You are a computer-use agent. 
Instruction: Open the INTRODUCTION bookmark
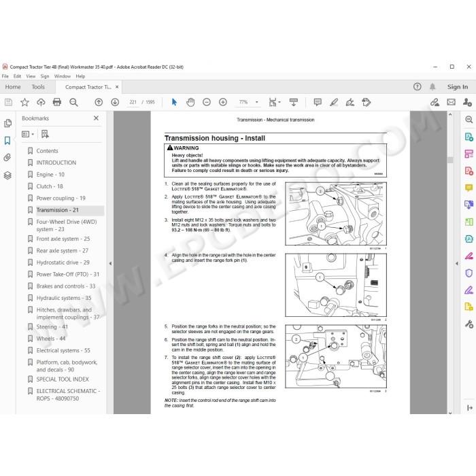[56, 163]
